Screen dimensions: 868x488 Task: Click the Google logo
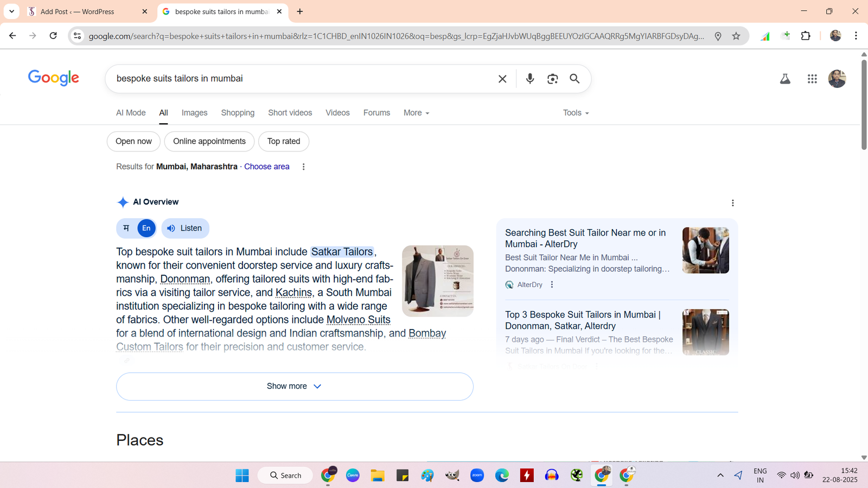click(54, 78)
